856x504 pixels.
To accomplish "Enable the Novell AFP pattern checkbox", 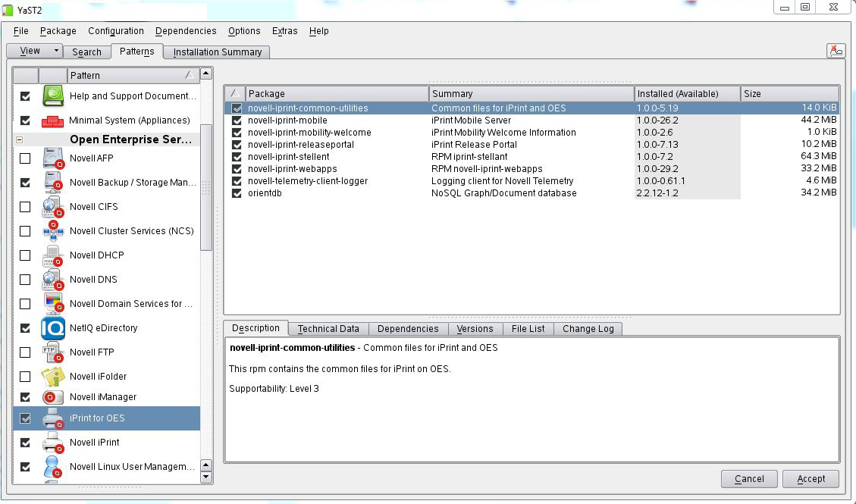I will pos(25,158).
